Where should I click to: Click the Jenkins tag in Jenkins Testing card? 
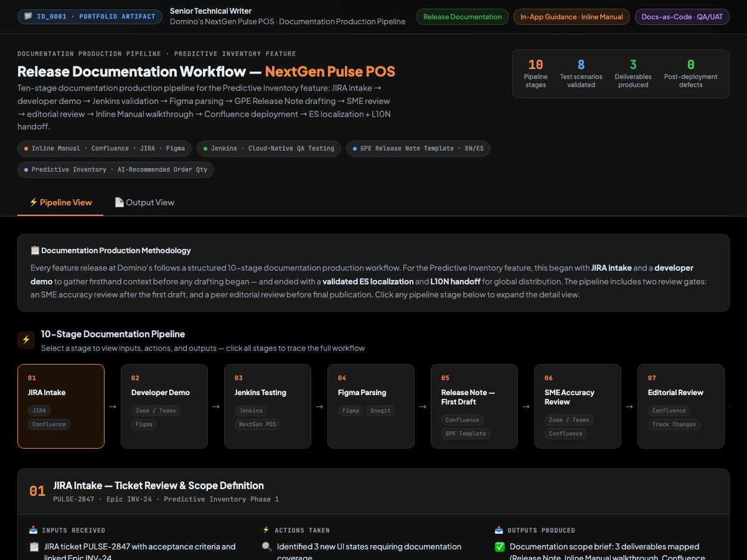[x=251, y=411]
